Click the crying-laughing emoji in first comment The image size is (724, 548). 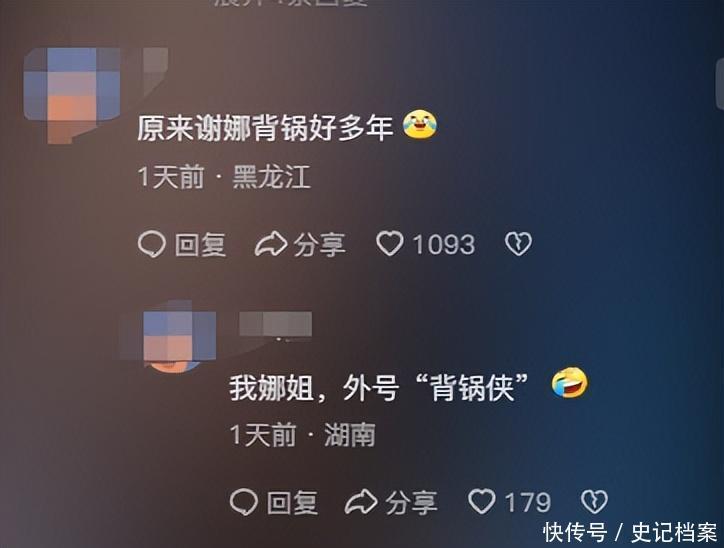(x=420, y=124)
